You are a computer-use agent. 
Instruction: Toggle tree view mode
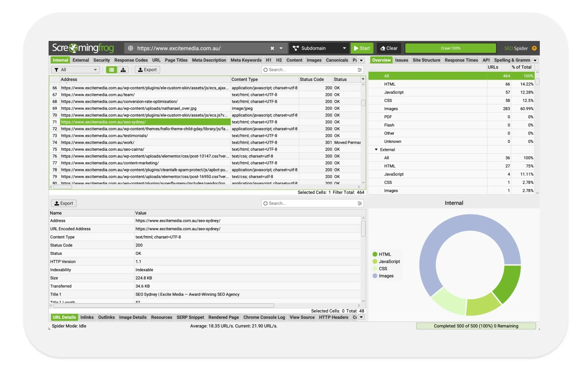123,70
